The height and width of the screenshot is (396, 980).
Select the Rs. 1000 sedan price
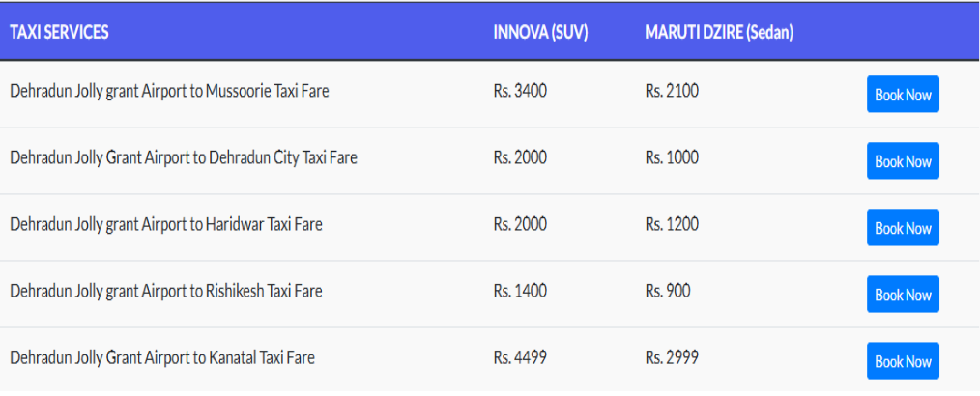point(672,157)
